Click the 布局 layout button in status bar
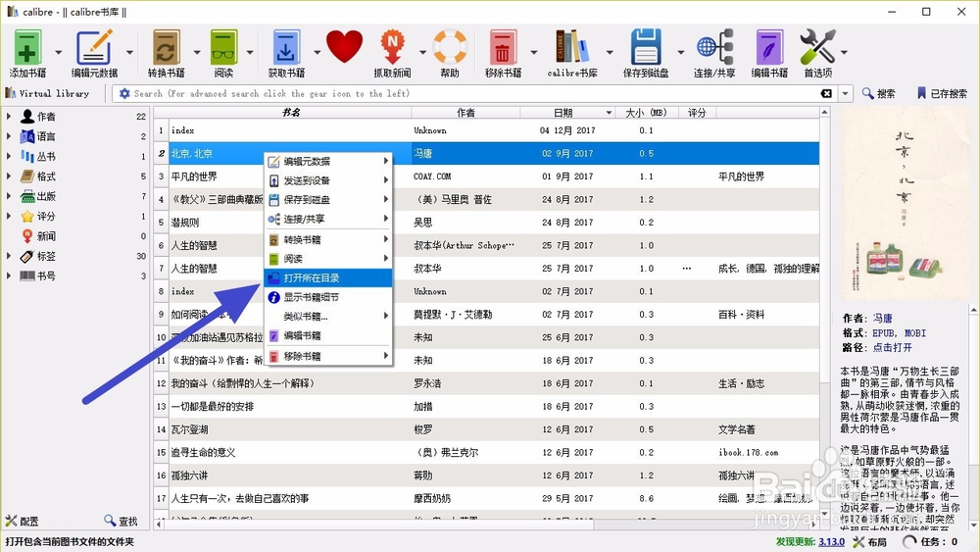This screenshot has height=552, width=980. point(870,541)
